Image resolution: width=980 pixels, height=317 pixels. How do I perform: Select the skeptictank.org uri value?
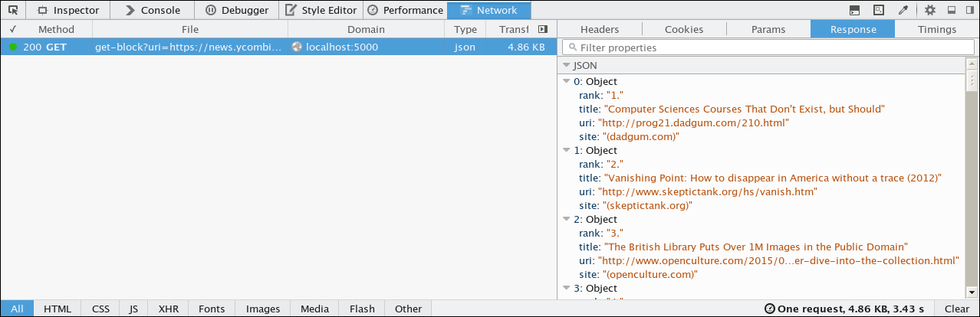pyautogui.click(x=708, y=191)
